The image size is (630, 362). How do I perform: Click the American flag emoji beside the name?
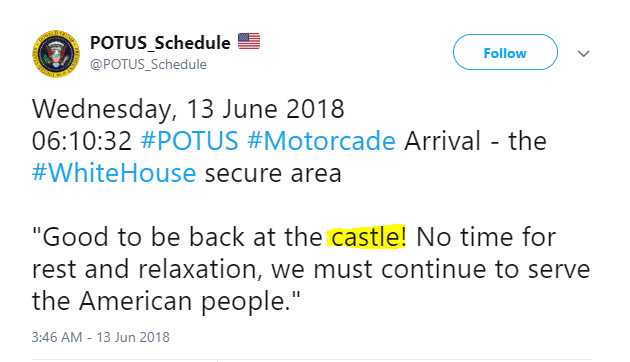tap(249, 41)
